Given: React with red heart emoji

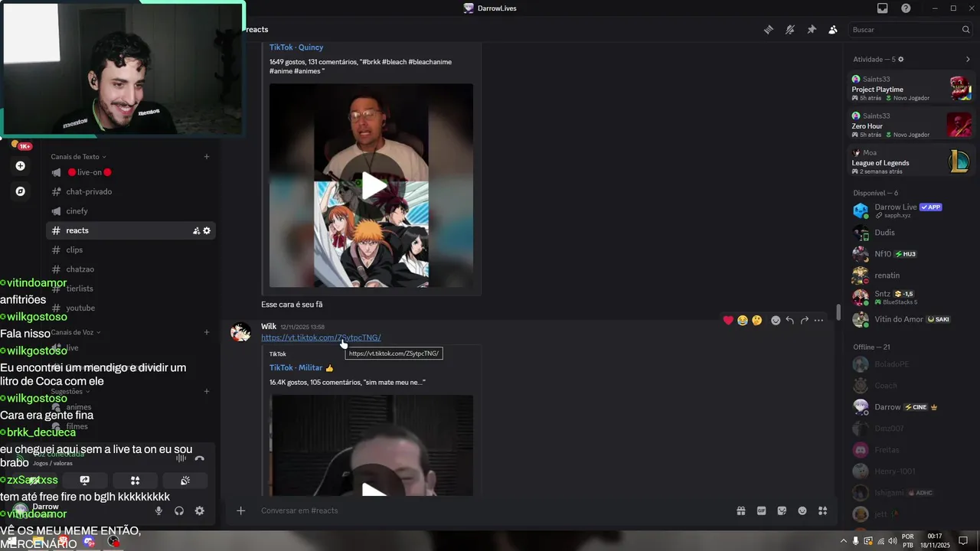Looking at the screenshot, I should (x=728, y=321).
